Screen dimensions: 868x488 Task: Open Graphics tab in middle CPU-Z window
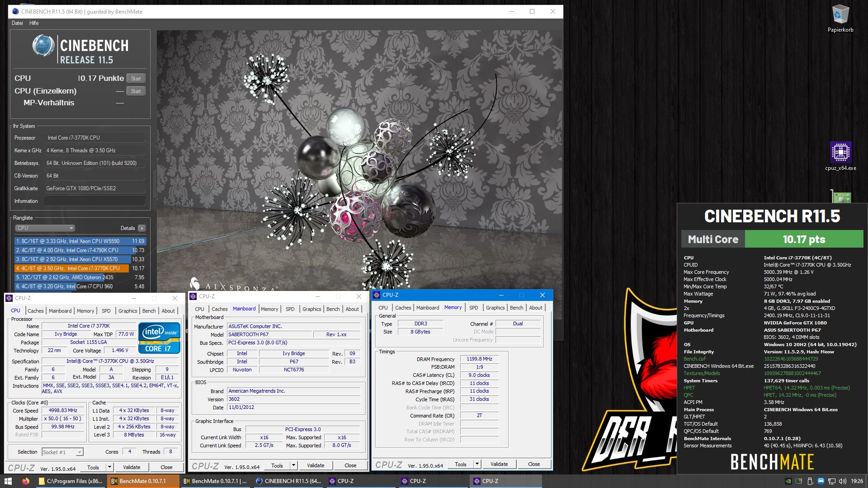tap(311, 309)
